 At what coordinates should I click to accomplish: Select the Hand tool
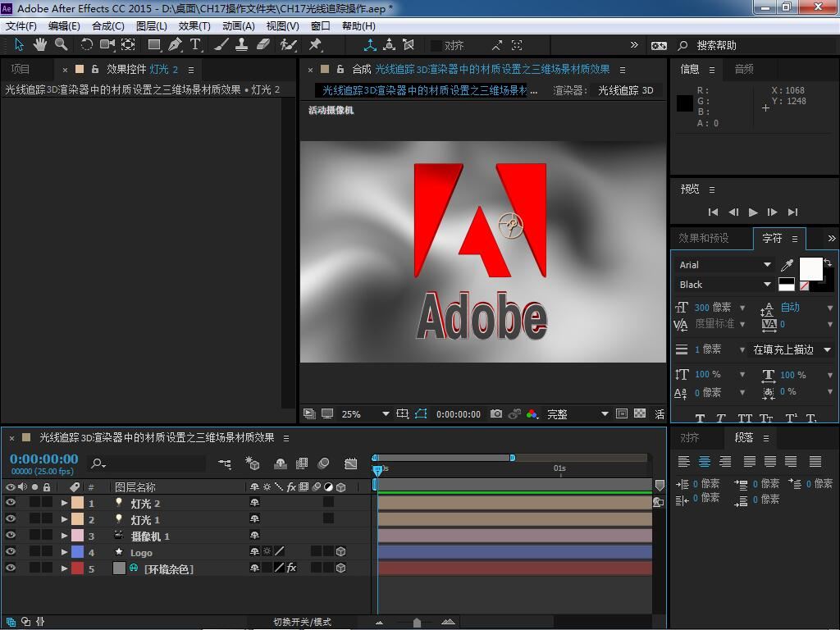40,45
